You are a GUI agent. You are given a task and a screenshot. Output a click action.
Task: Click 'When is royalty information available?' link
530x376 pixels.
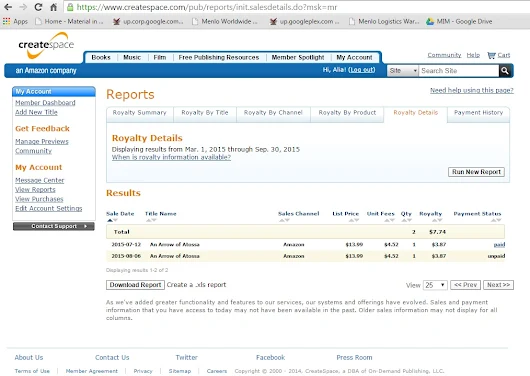[171, 157]
